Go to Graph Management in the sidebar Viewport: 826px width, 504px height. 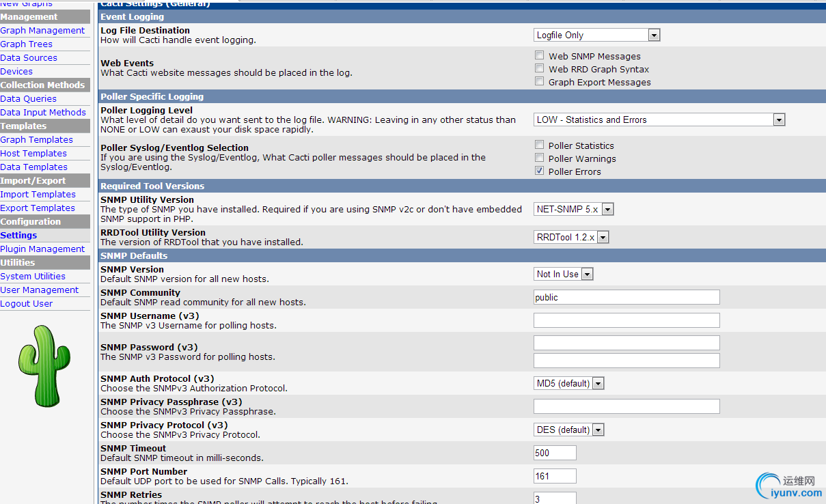point(42,30)
